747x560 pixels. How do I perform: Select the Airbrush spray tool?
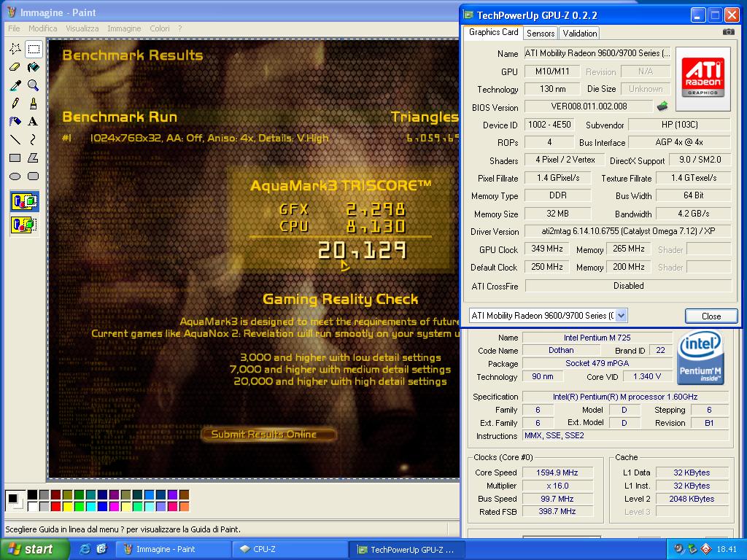tap(15, 122)
